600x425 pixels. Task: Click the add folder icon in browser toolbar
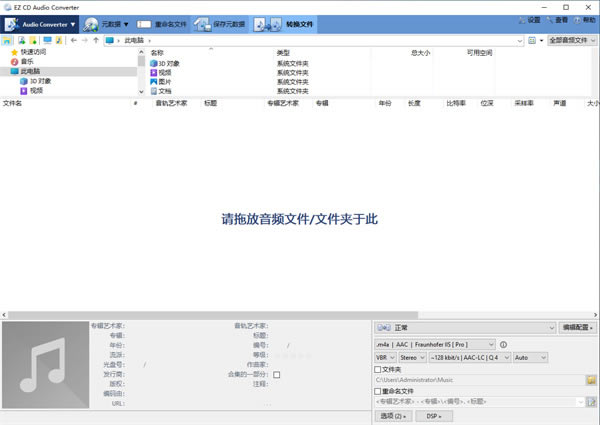coord(33,40)
